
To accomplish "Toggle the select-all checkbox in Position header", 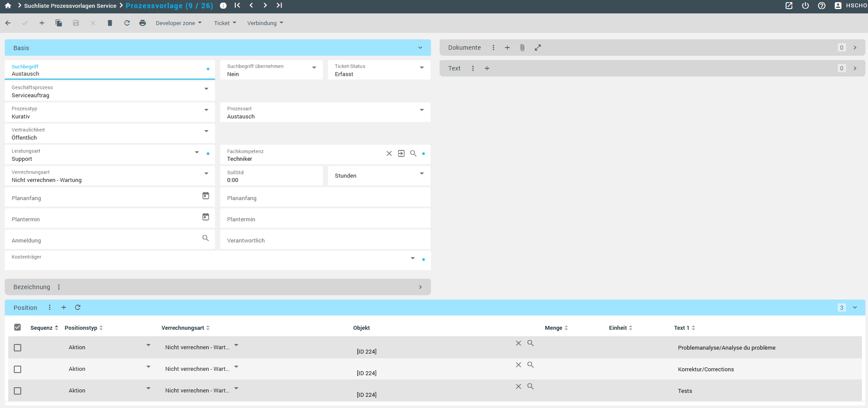I will [18, 327].
